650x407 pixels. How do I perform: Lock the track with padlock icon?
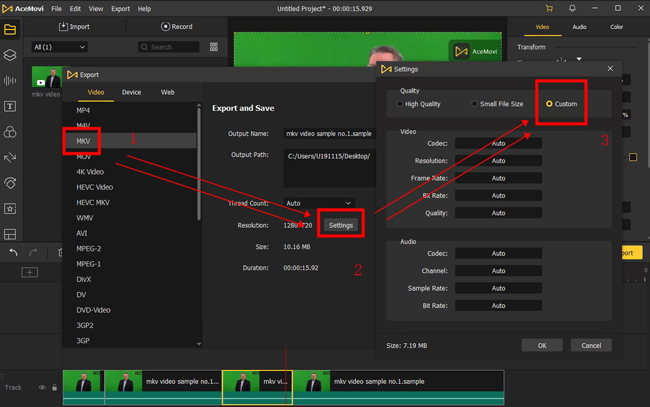click(54, 388)
